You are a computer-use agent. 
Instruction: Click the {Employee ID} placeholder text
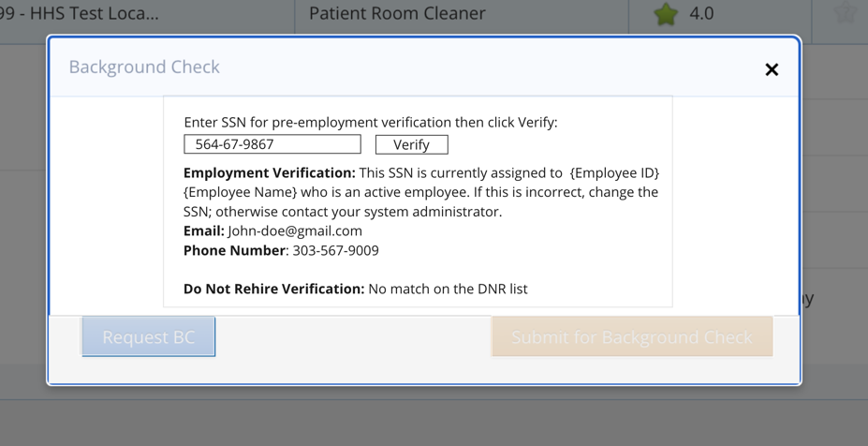pos(615,173)
